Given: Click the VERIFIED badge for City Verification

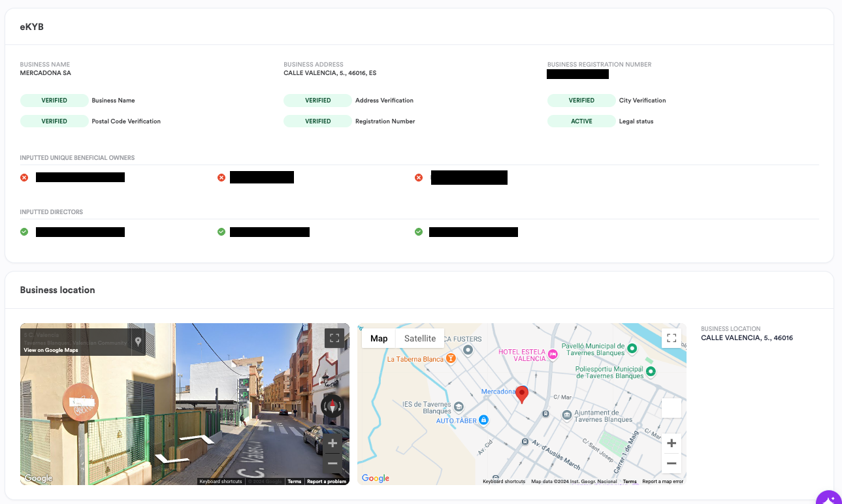Looking at the screenshot, I should click(x=581, y=101).
